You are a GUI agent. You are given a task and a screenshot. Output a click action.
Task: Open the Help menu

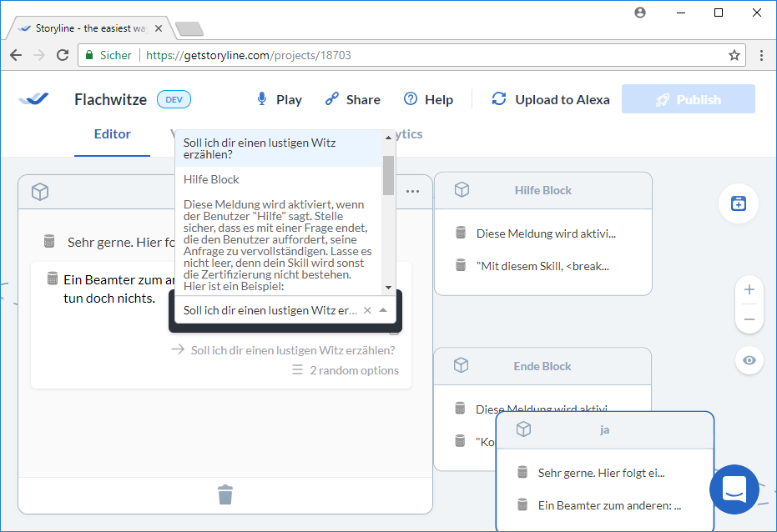[428, 99]
